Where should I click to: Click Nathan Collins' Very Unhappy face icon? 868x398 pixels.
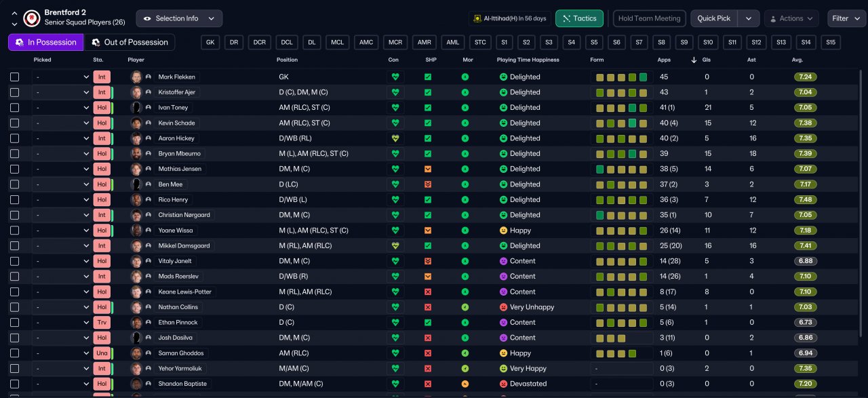(x=503, y=307)
